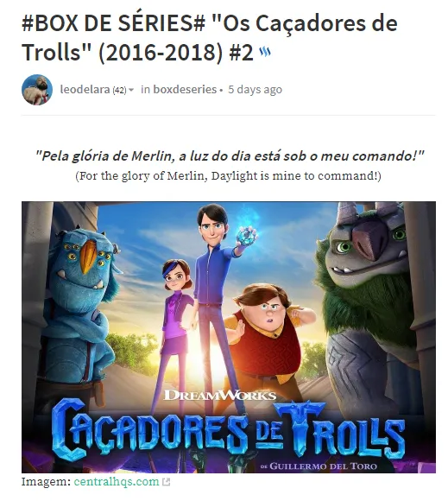This screenshot has height=501, width=448.
Task: Expand the dropdown arrow next to leodelara
Action: (x=131, y=90)
